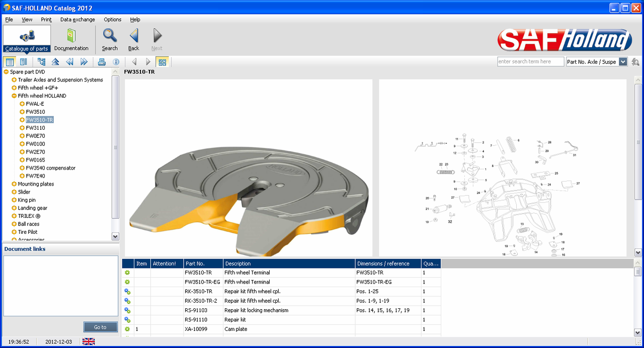
Task: Click the double left-arrow previous icon
Action: click(x=69, y=62)
